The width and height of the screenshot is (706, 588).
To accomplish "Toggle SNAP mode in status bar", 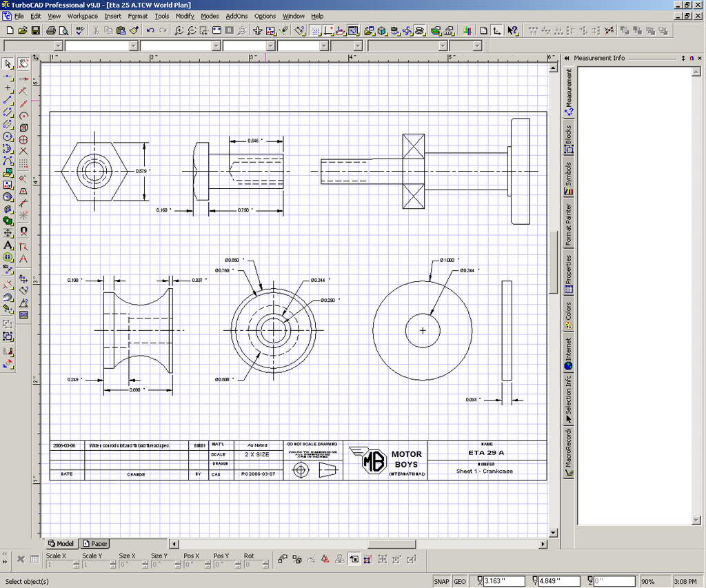I will (441, 582).
